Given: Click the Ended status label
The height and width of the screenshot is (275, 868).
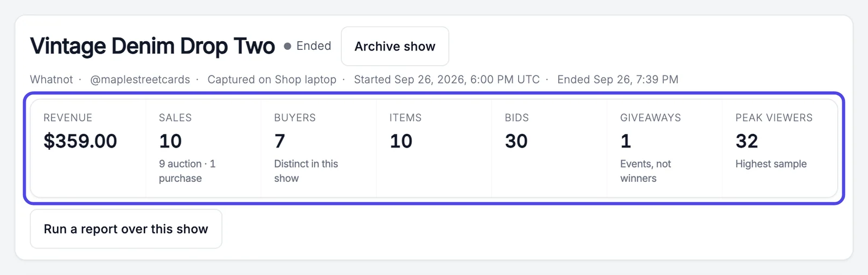Looking at the screenshot, I should 314,46.
